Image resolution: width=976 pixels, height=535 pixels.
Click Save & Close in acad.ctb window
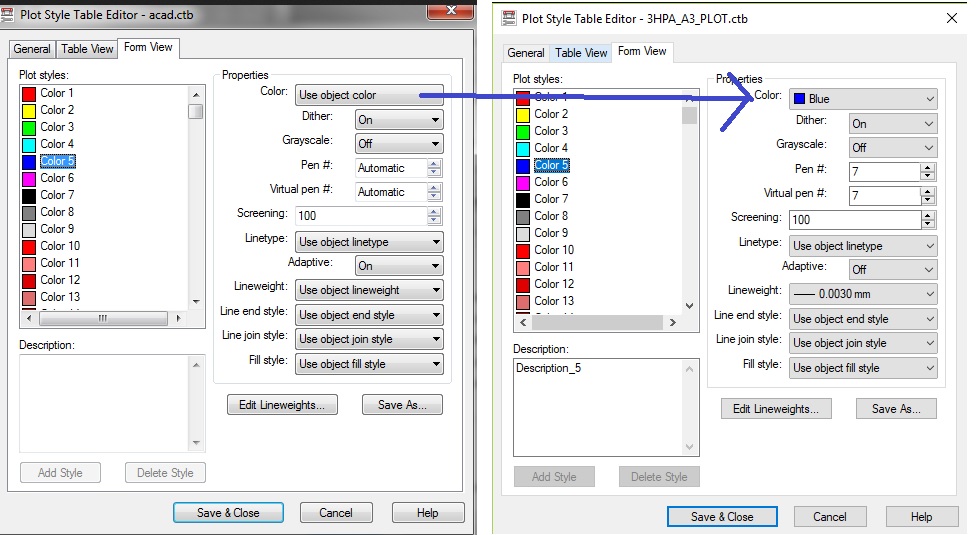228,513
